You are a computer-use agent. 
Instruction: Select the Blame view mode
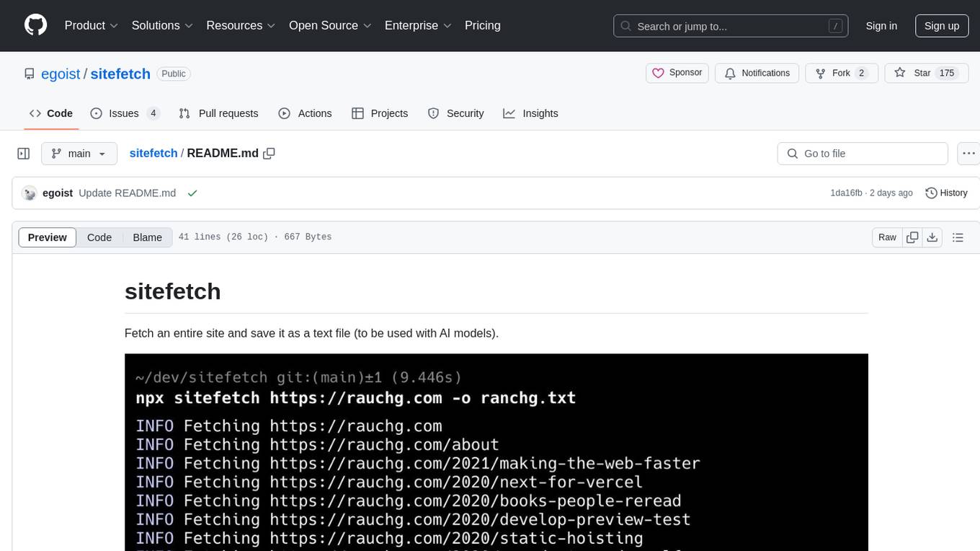147,237
